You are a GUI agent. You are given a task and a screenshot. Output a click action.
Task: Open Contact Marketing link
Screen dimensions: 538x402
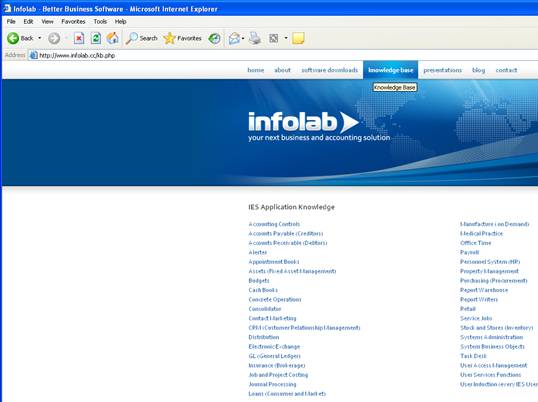coord(272,318)
